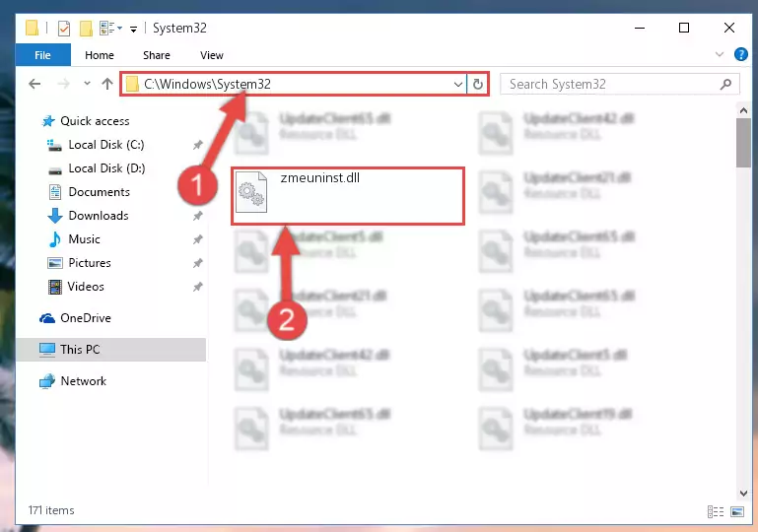The image size is (758, 532).
Task: Select Network in the navigation pane
Action: [x=83, y=381]
